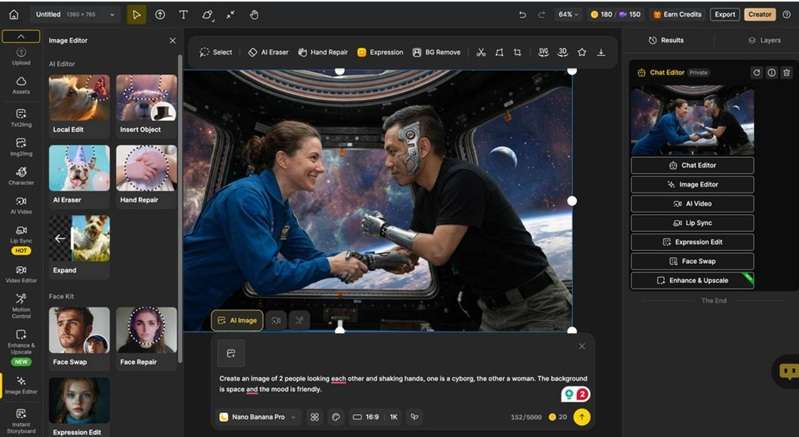This screenshot has height=437, width=799.
Task: Open the Local Edit thumbnail
Action: pyautogui.click(x=79, y=104)
